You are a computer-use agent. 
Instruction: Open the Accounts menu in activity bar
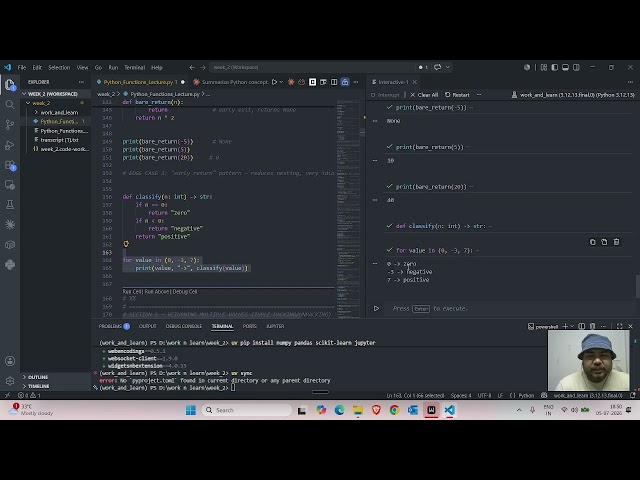tap(10, 361)
